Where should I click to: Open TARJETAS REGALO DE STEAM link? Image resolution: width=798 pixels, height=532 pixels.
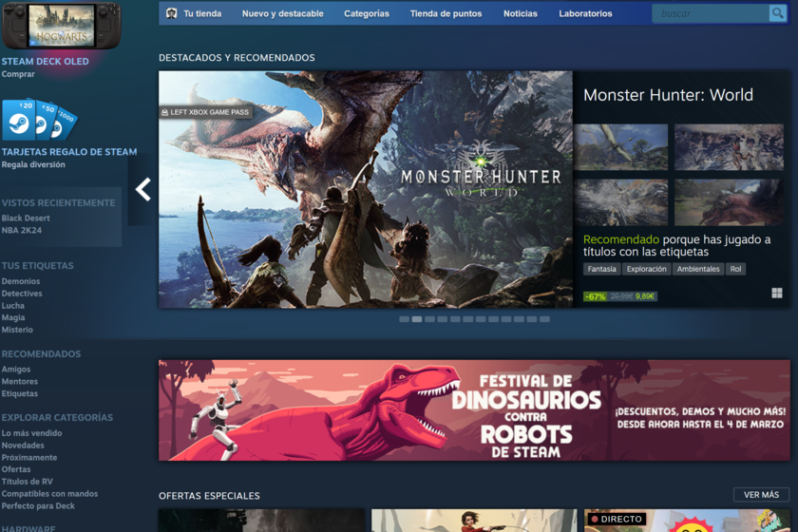point(69,152)
